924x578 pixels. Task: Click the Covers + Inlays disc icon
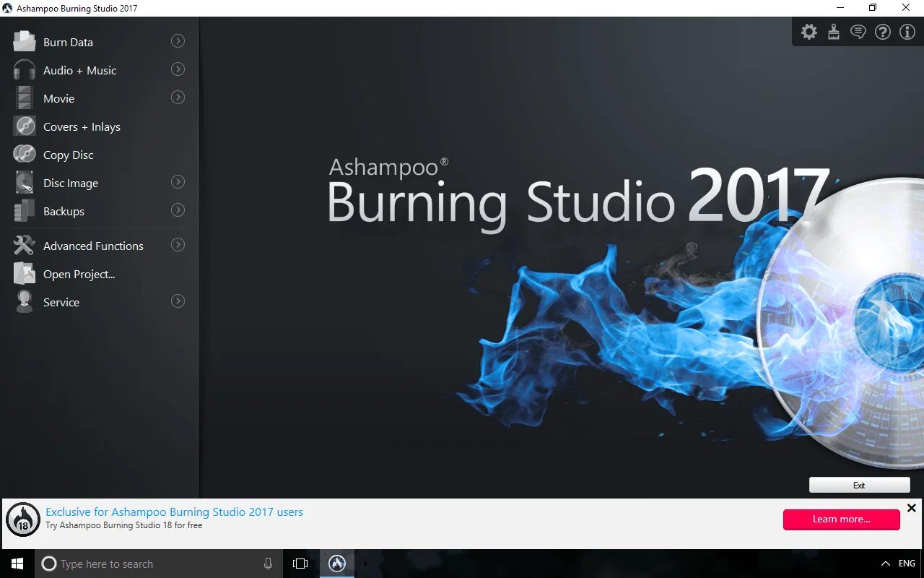(x=25, y=126)
